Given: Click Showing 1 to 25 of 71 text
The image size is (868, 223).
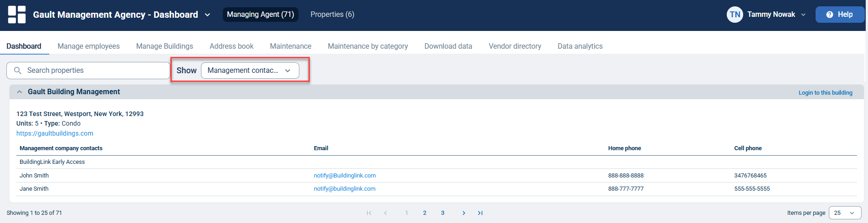Looking at the screenshot, I should pyautogui.click(x=34, y=213).
